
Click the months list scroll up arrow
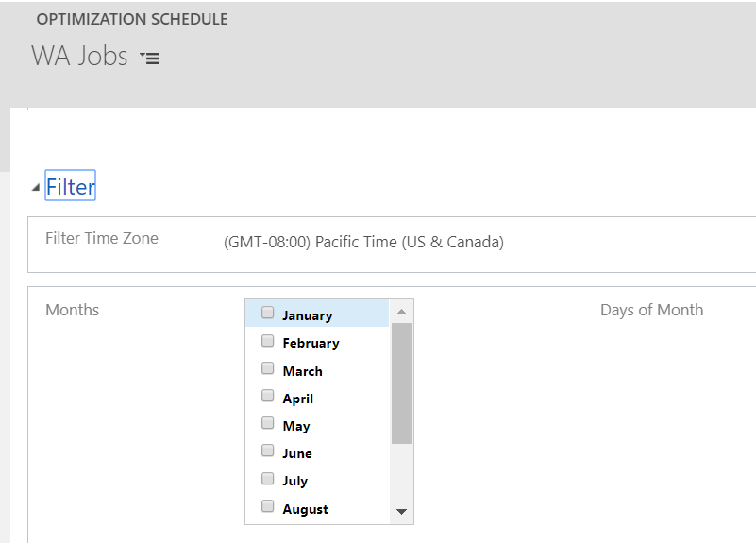click(x=401, y=312)
